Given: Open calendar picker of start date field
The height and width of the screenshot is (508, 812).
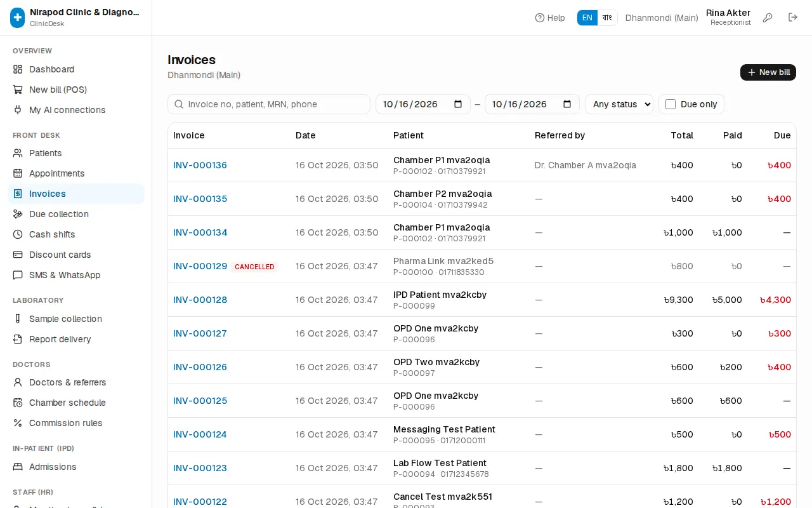Looking at the screenshot, I should (x=458, y=104).
